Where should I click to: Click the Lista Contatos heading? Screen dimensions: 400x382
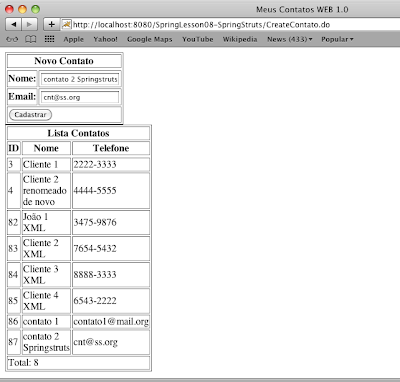click(78, 133)
